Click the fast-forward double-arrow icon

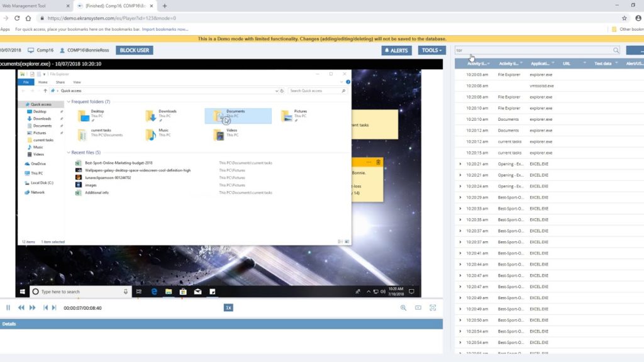(x=33, y=308)
